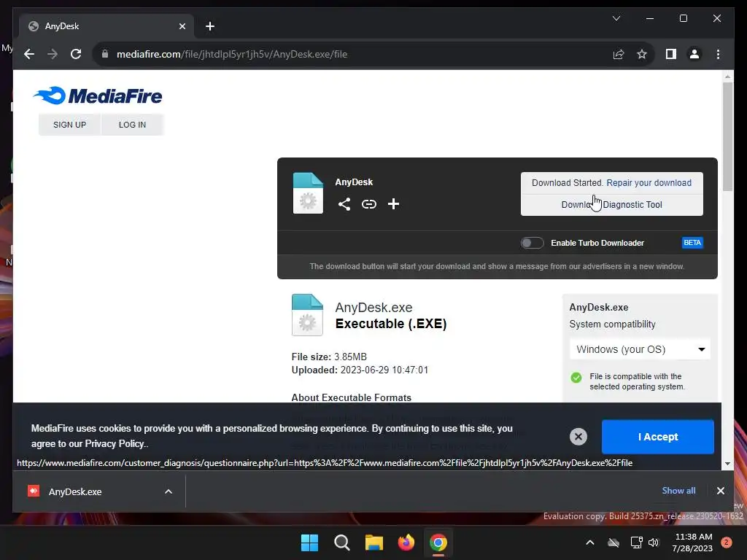This screenshot has height=560, width=747.
Task: Click Chrome icon in taskbar
Action: click(438, 542)
